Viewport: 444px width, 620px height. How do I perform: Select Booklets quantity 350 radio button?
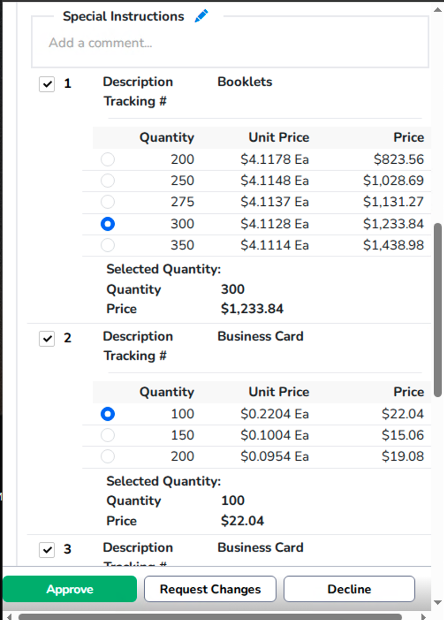pos(108,245)
